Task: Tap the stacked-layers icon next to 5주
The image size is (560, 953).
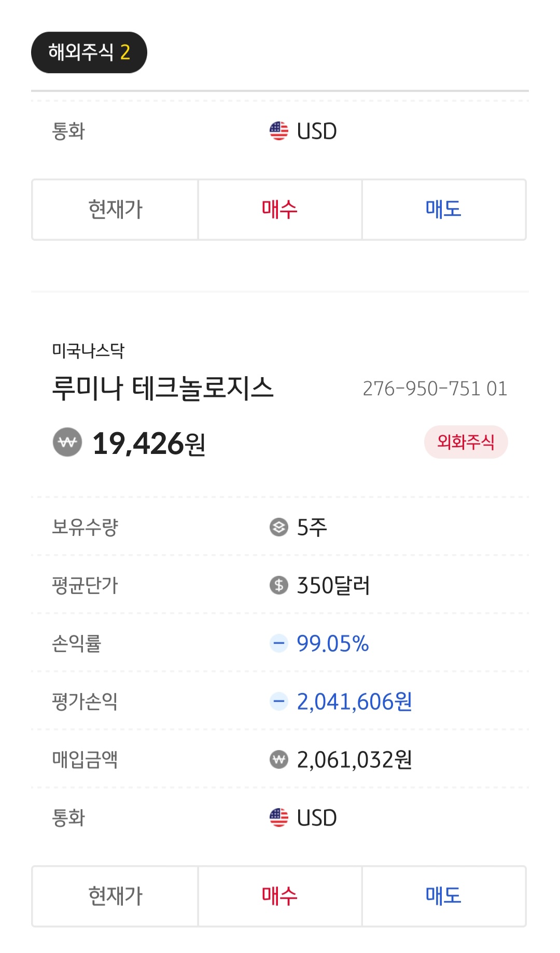Action: click(x=279, y=527)
